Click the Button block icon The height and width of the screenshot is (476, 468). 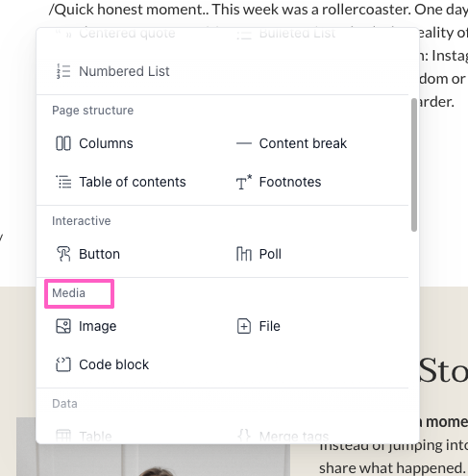click(63, 254)
